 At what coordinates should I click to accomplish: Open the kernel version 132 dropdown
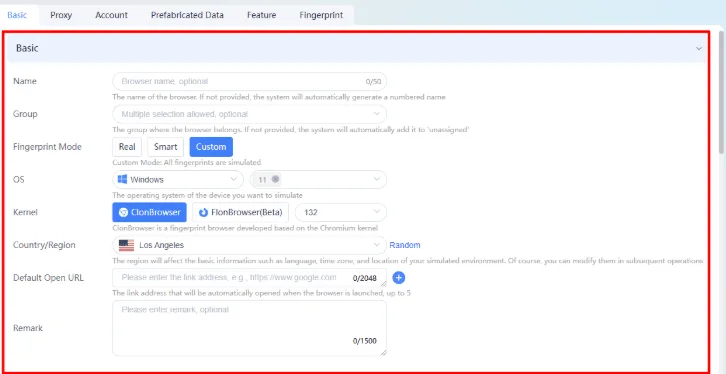click(x=340, y=212)
